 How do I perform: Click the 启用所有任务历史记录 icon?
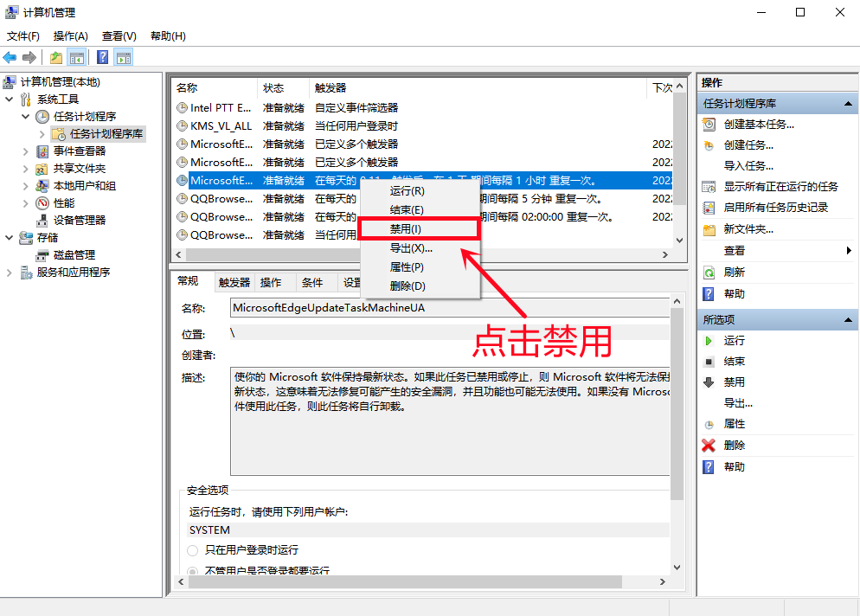tap(709, 208)
